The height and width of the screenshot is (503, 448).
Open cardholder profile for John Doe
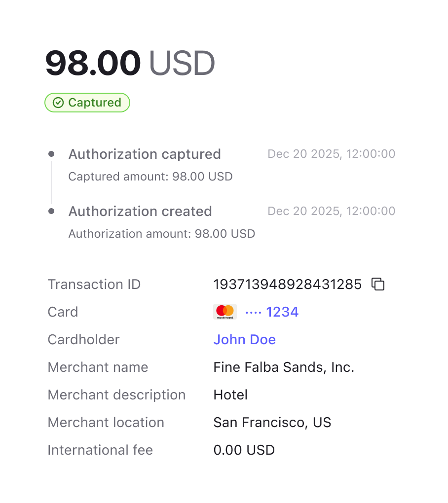245,339
